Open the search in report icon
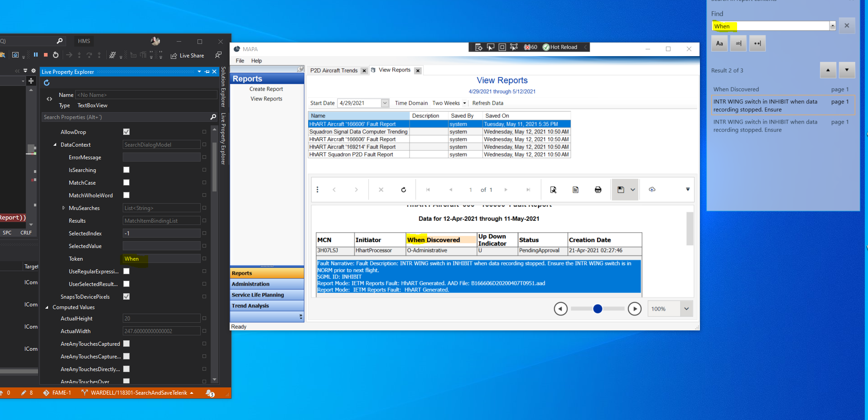The width and height of the screenshot is (868, 420). [553, 190]
